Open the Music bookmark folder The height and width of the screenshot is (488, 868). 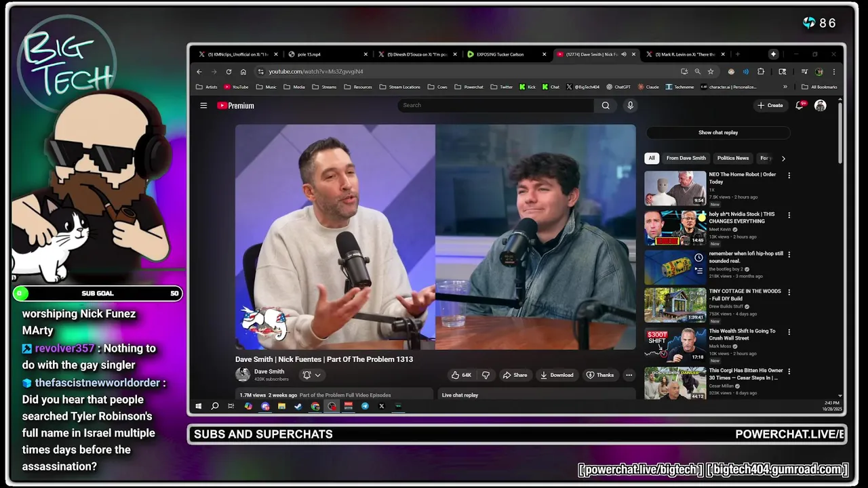click(264, 87)
